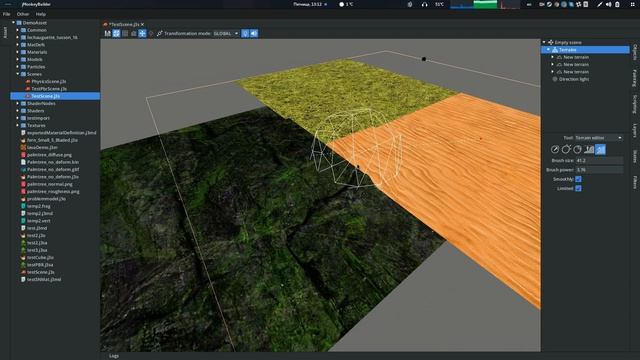Open the Scripting side tab

coord(635,104)
